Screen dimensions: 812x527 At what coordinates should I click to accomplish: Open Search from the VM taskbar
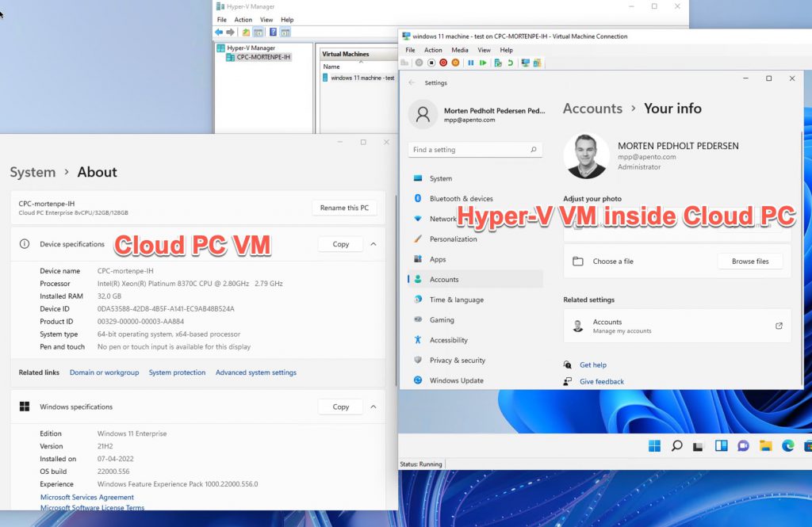coord(677,445)
